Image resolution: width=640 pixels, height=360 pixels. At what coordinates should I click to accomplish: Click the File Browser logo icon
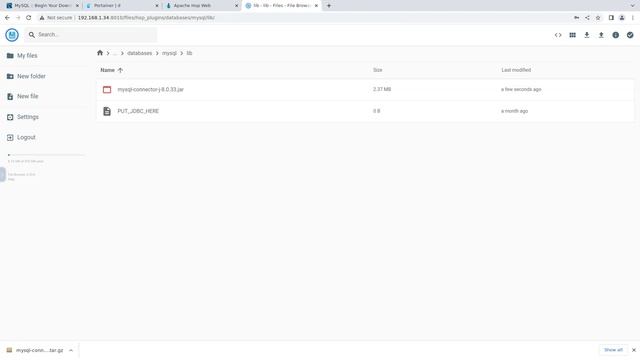pyautogui.click(x=12, y=35)
